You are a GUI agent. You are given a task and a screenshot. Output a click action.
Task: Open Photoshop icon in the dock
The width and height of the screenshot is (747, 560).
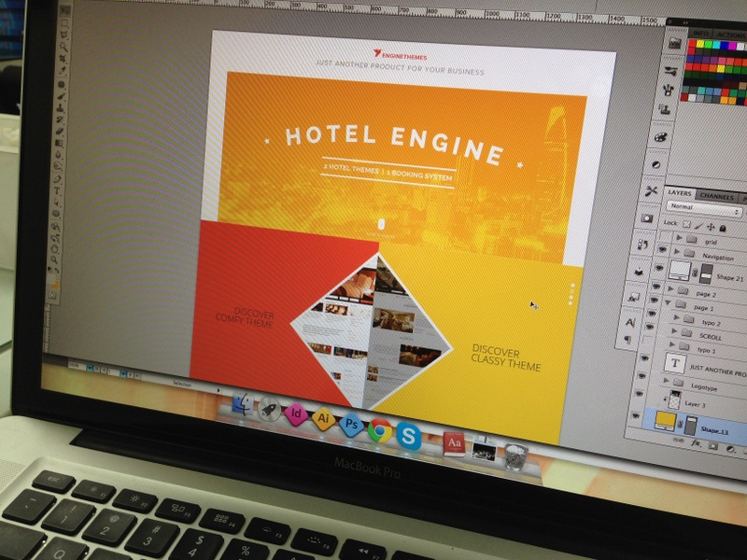tap(352, 424)
